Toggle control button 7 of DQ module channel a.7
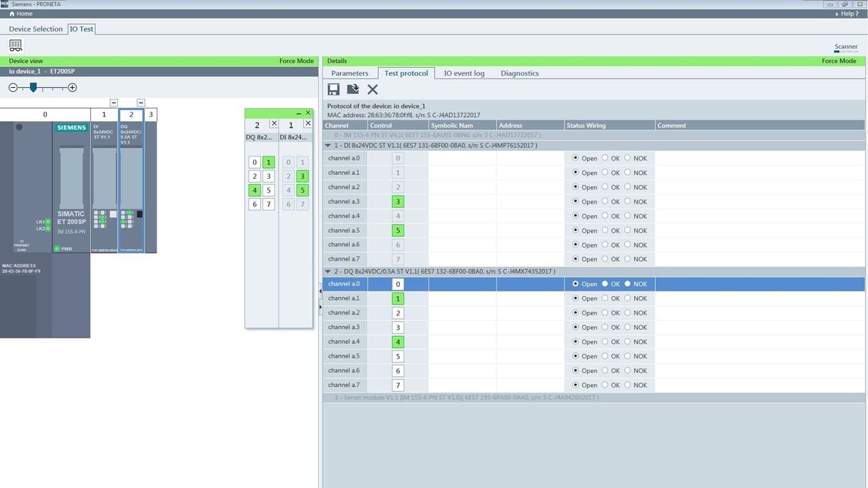Image resolution: width=868 pixels, height=488 pixels. [397, 385]
